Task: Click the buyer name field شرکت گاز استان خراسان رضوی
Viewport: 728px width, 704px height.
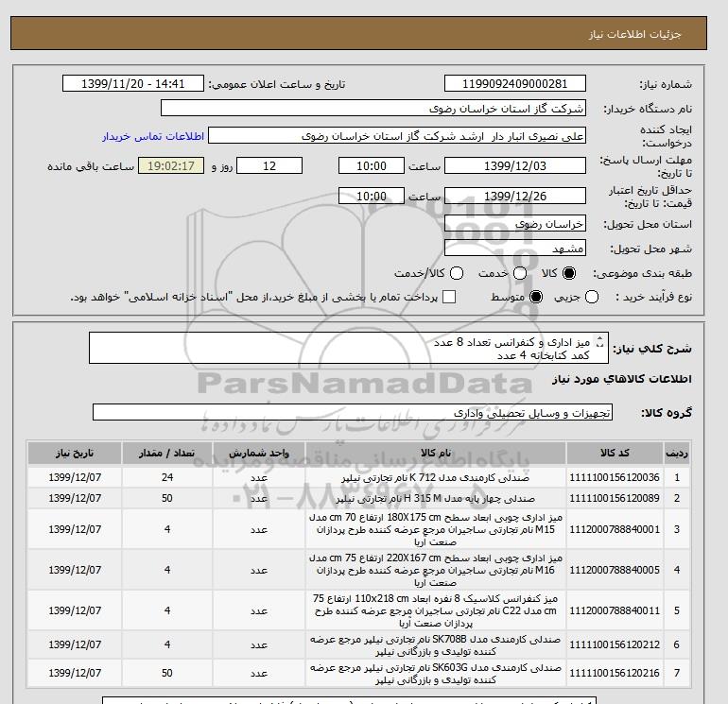Action: click(x=373, y=108)
